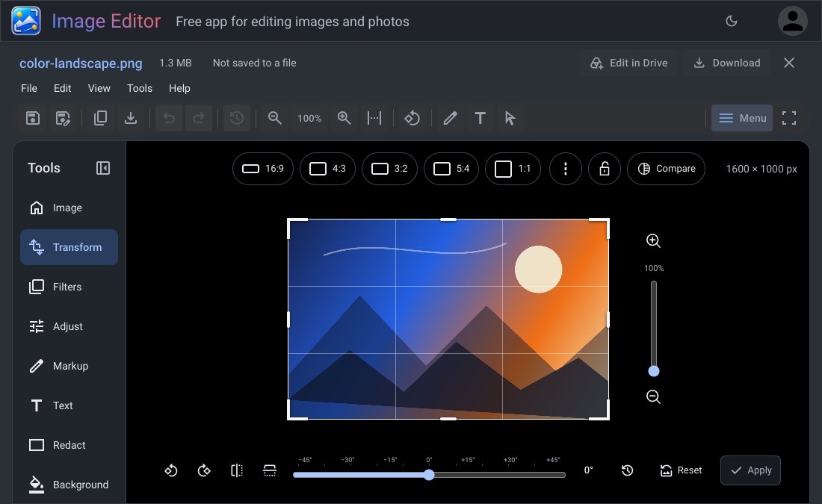Zoom in on the canvas preview
The height and width of the screenshot is (504, 822).
[653, 240]
